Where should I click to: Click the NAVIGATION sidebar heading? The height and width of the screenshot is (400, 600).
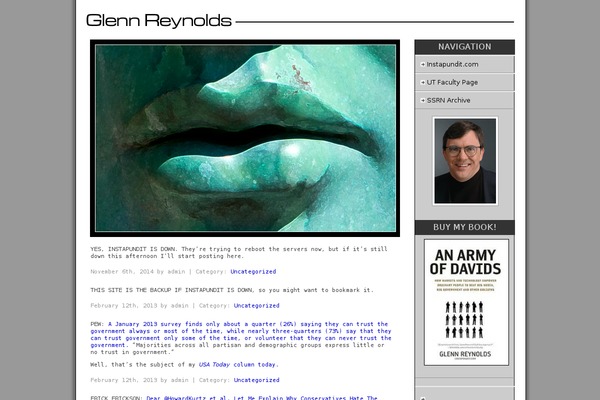(464, 46)
